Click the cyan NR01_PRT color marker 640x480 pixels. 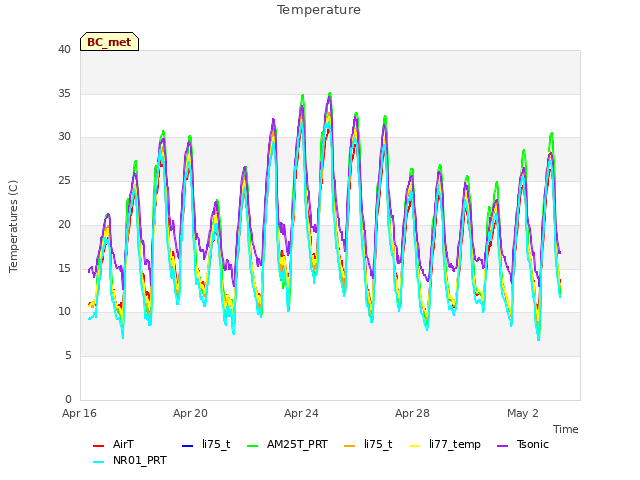(98, 461)
